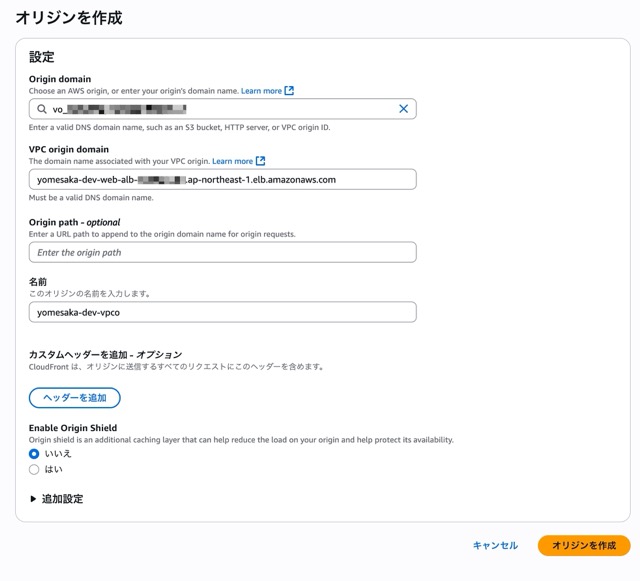Open Learn more link under VPC origin domain

(232, 161)
